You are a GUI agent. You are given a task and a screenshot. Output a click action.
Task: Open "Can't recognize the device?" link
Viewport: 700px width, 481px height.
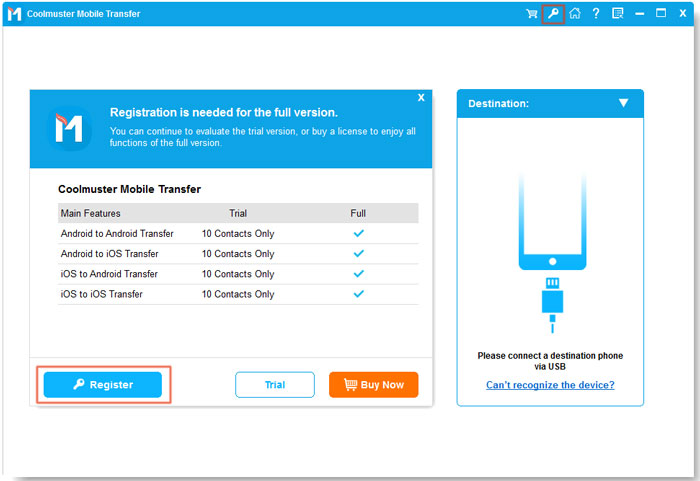click(550, 385)
